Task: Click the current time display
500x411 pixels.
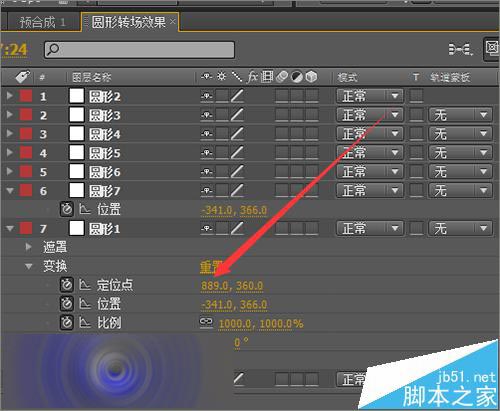Action: tap(14, 50)
